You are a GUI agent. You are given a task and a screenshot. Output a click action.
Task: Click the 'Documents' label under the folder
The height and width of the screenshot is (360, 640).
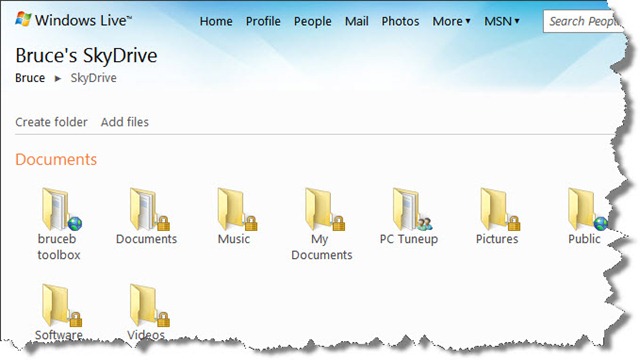[146, 239]
